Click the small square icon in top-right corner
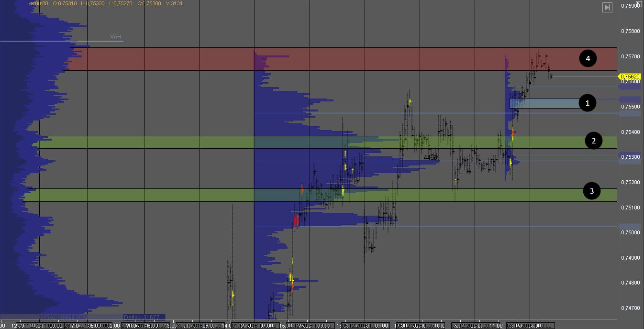 coord(639,3)
